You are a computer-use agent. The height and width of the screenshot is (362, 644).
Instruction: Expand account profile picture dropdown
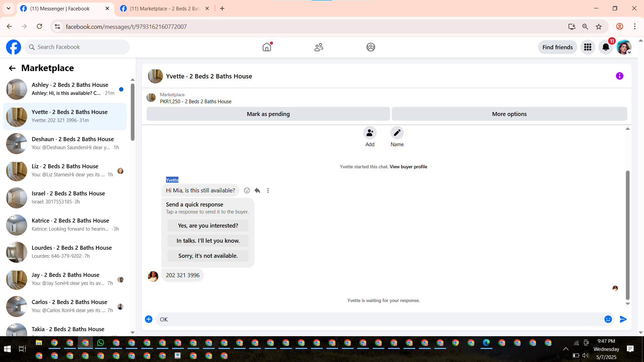[624, 47]
